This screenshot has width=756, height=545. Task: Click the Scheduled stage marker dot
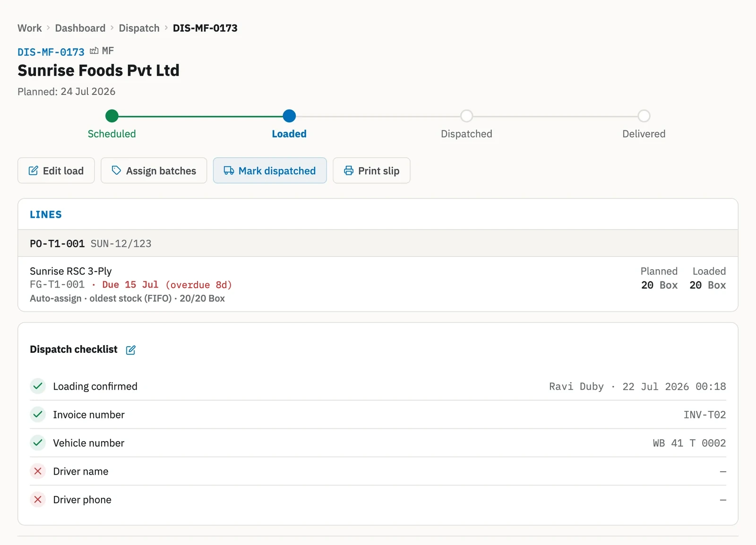coord(112,116)
